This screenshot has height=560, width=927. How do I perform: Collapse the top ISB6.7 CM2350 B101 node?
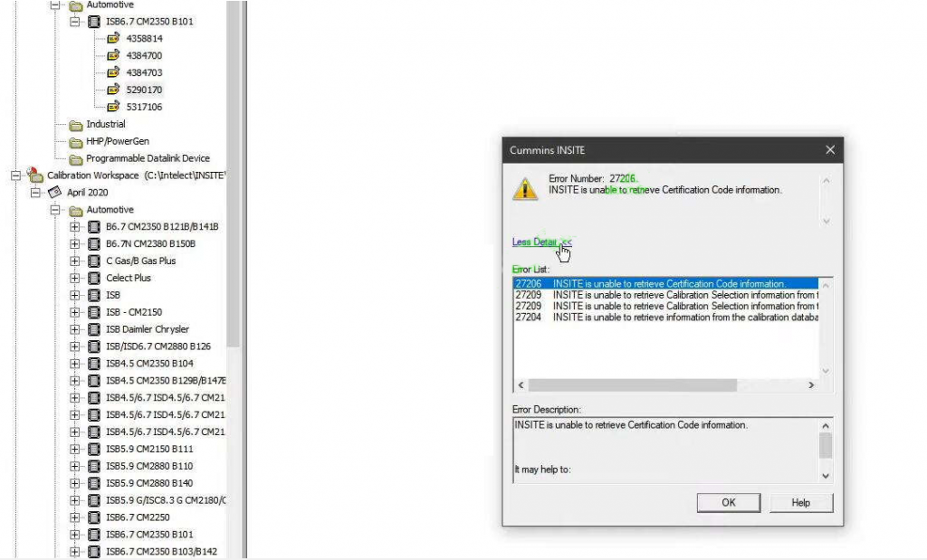click(74, 22)
